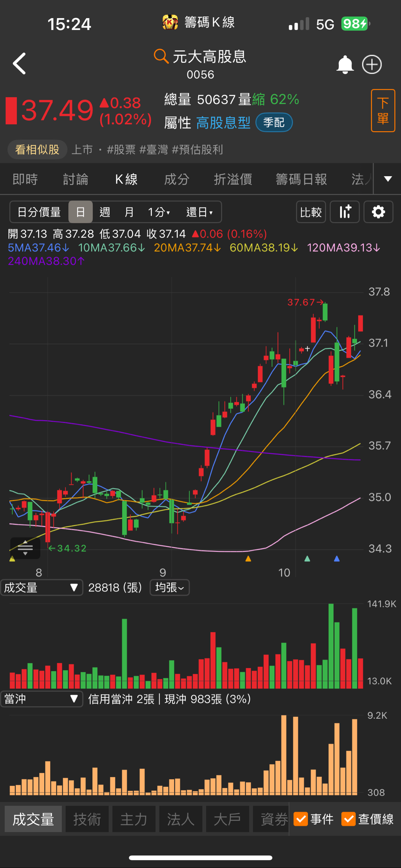Tap the iOS home indicator bar
The height and width of the screenshot is (868, 401).
pos(200,857)
